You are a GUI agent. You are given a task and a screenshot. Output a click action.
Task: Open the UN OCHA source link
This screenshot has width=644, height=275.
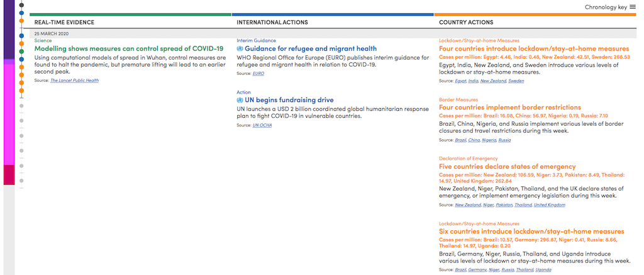tap(262, 125)
